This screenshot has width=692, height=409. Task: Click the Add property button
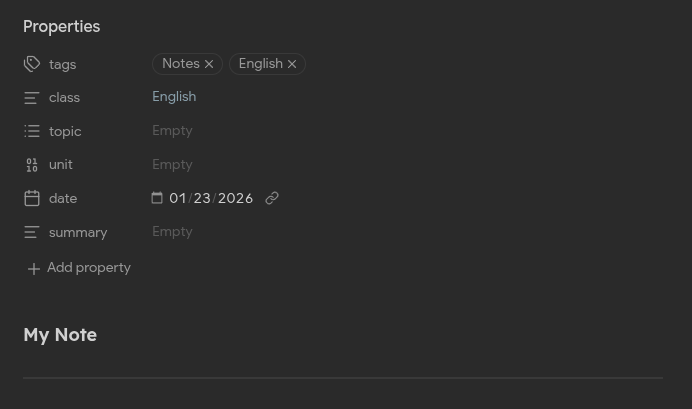tap(79, 268)
